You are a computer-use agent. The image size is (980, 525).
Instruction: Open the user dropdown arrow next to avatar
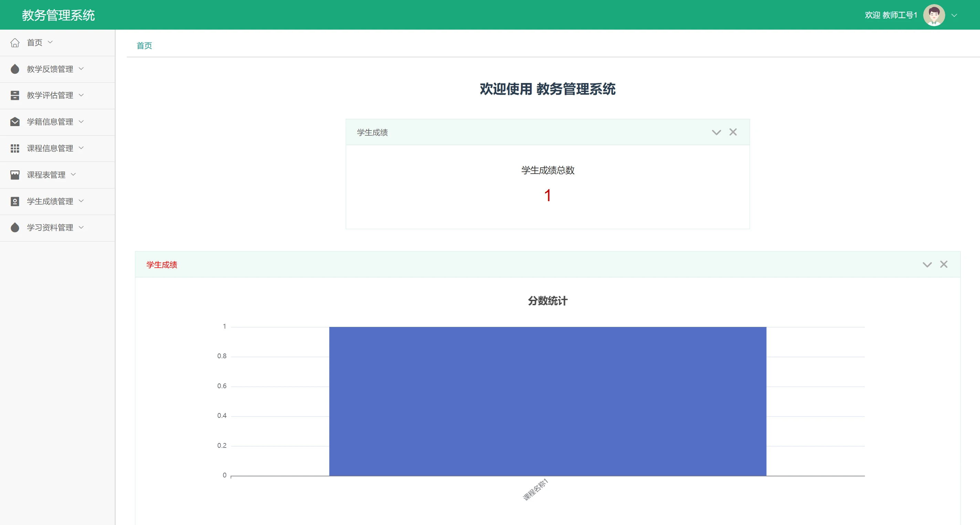954,15
